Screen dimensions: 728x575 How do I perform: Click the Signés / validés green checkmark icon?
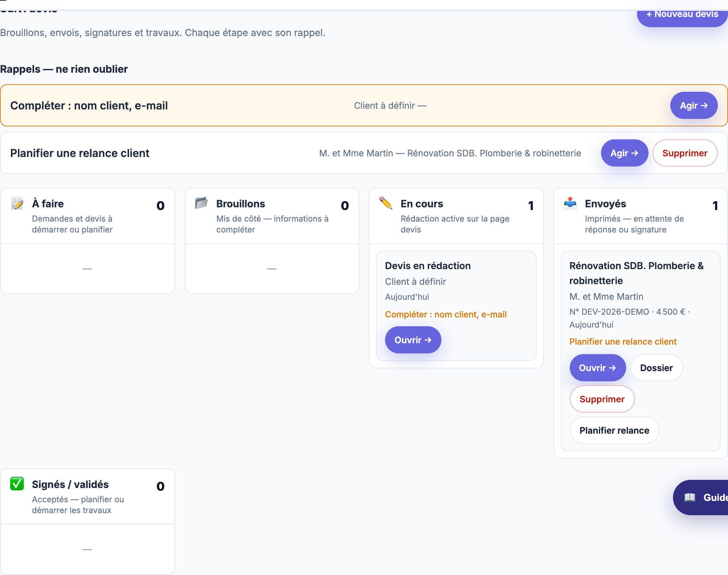(x=17, y=484)
